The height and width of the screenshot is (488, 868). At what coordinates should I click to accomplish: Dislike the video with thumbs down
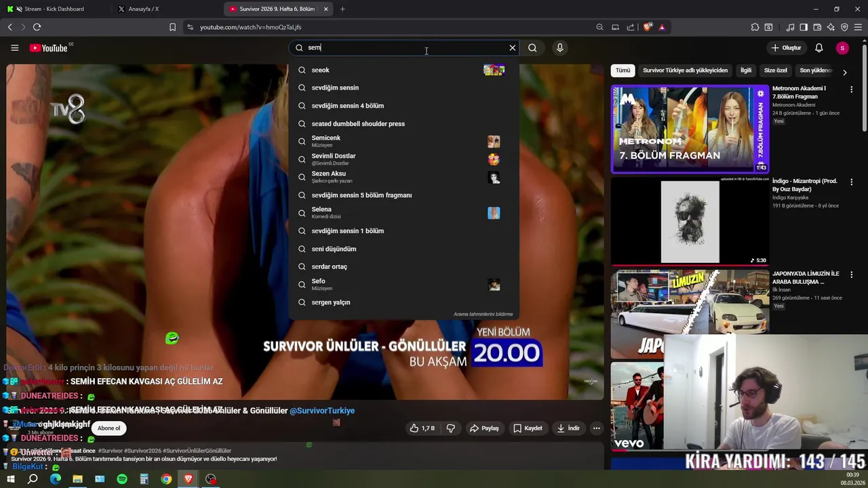coord(450,428)
